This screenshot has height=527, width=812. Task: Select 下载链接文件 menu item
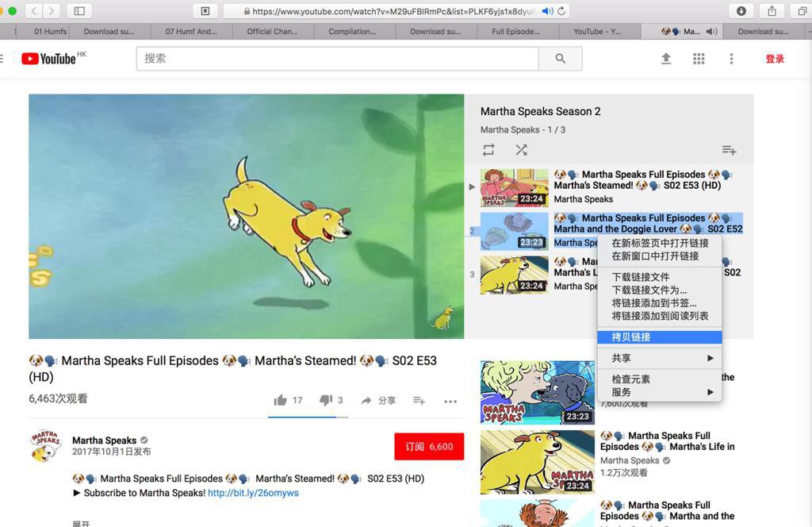[659, 277]
